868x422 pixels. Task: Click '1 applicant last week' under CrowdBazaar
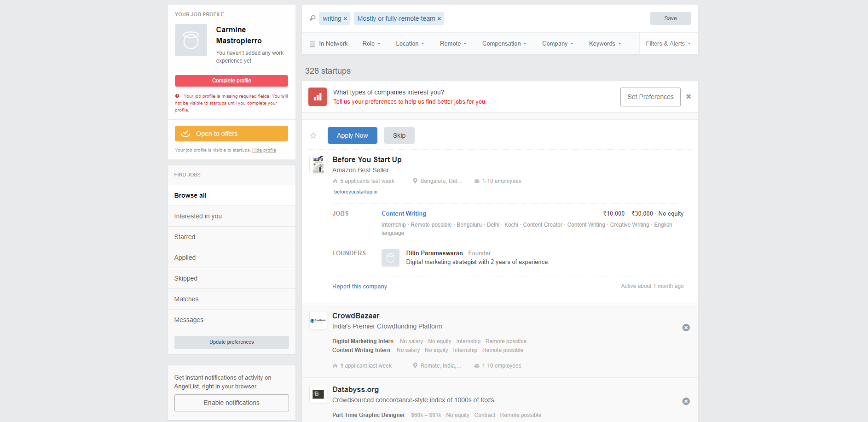click(365, 366)
